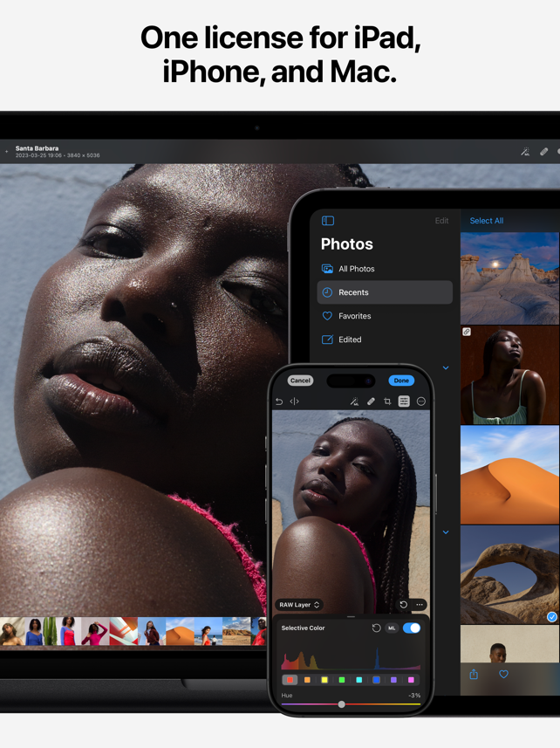Click the -3% Hue value
The height and width of the screenshot is (748, 560).
coord(414,695)
